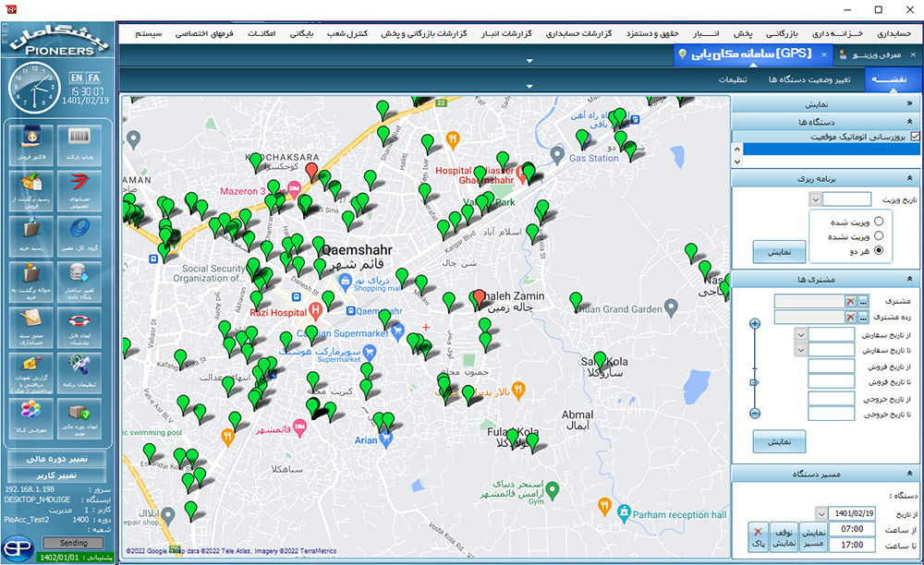The width and height of the screenshot is (924, 565).
Task: Click نمایش button in مشتری ها section
Action: (x=779, y=441)
